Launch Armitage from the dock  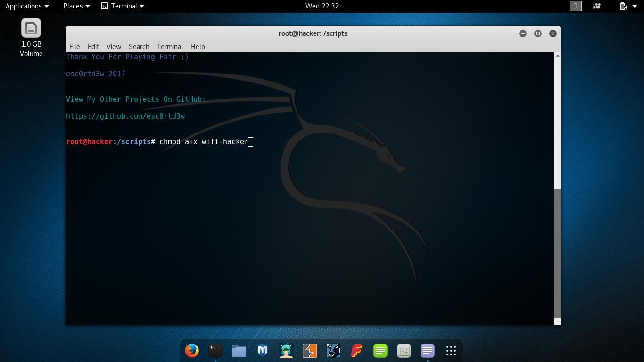[x=286, y=351]
